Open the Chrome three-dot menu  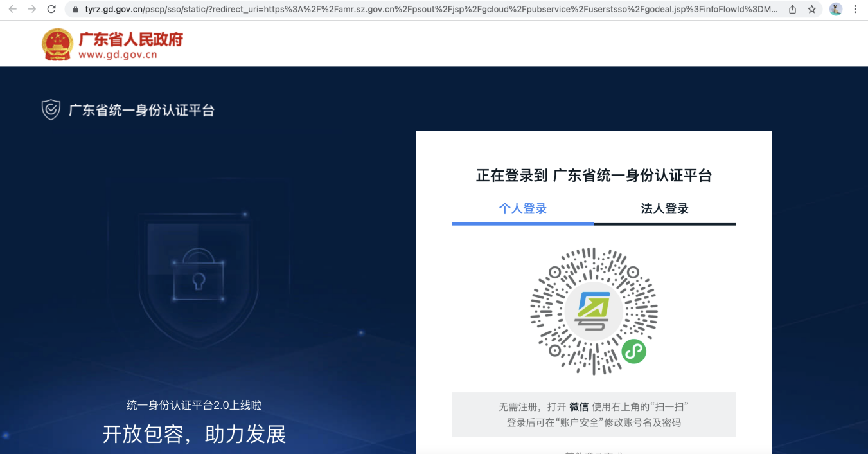tap(855, 10)
